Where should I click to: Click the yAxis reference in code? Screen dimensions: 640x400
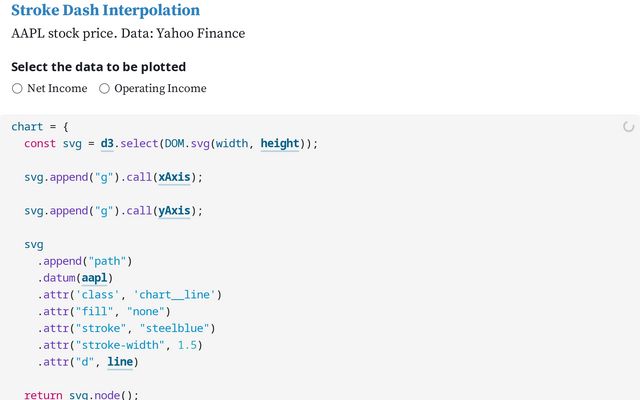pos(174,211)
